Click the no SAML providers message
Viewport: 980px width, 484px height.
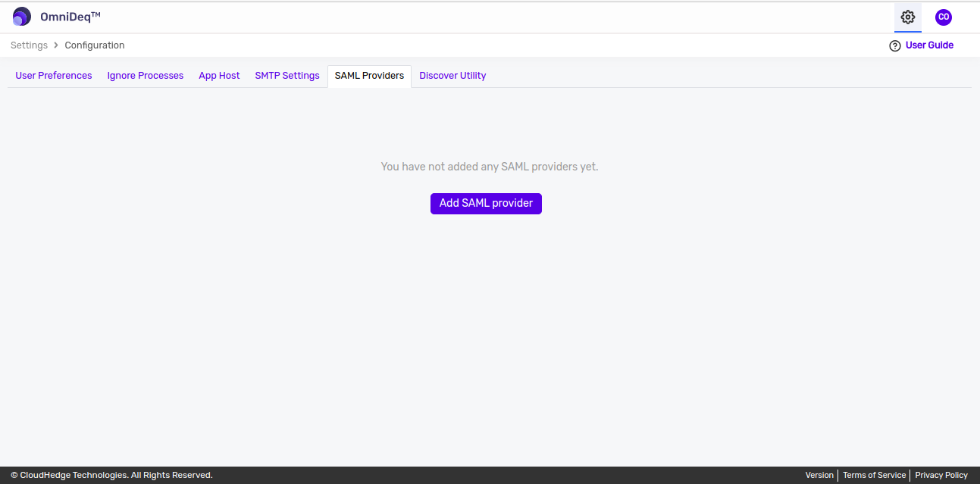[490, 167]
